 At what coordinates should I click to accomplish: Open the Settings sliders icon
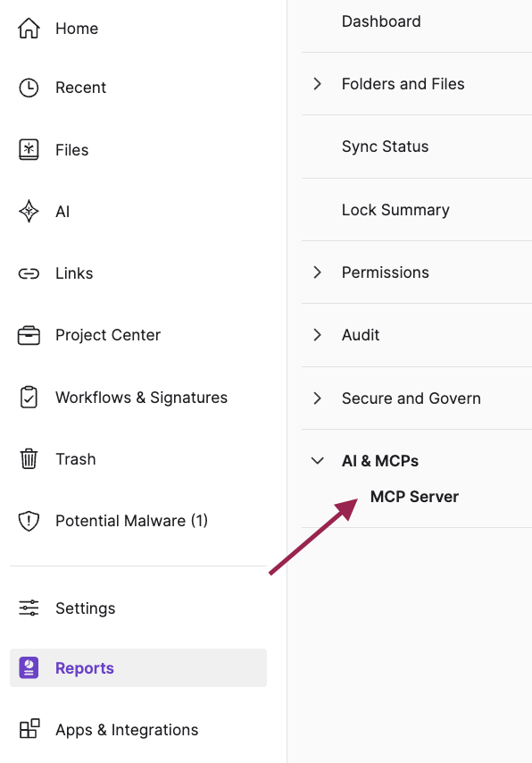(29, 608)
